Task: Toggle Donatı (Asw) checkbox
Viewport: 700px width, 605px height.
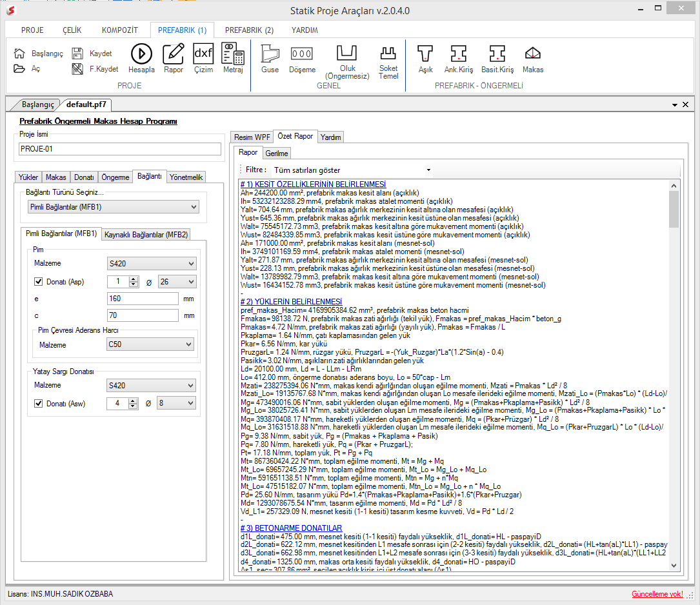Action: point(39,403)
